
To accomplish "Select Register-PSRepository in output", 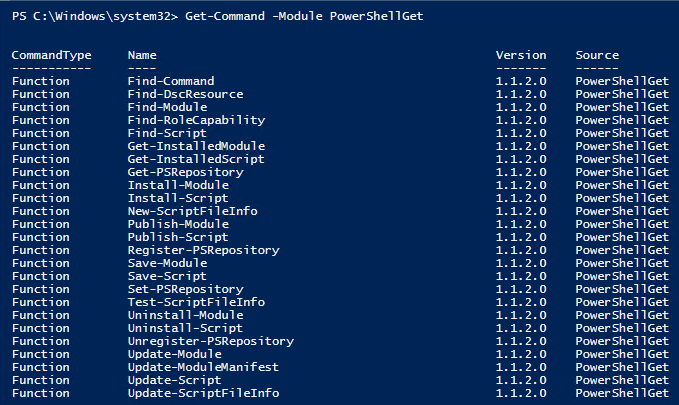I will tap(204, 250).
